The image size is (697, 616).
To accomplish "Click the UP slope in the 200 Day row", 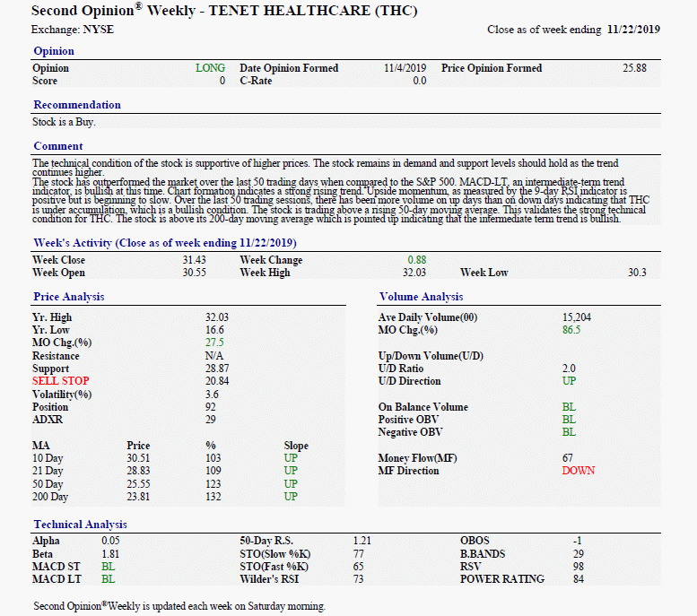I will pyautogui.click(x=291, y=497).
